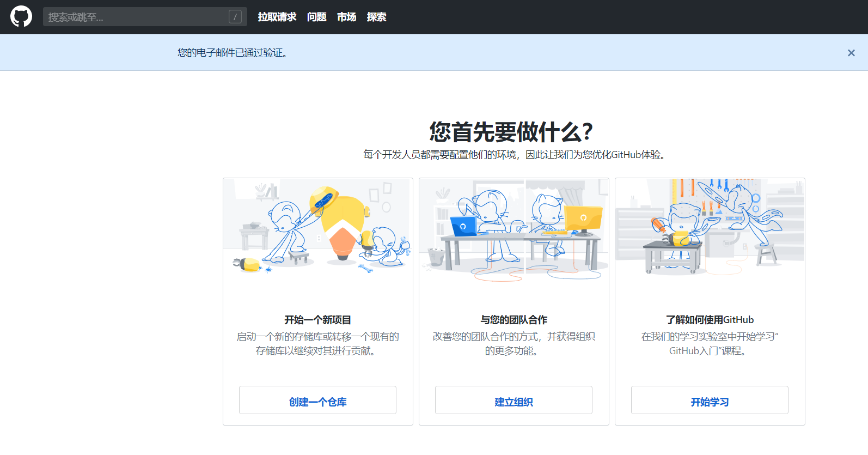Open the GitHub Octocat logo home link
The image size is (868, 455).
[21, 17]
